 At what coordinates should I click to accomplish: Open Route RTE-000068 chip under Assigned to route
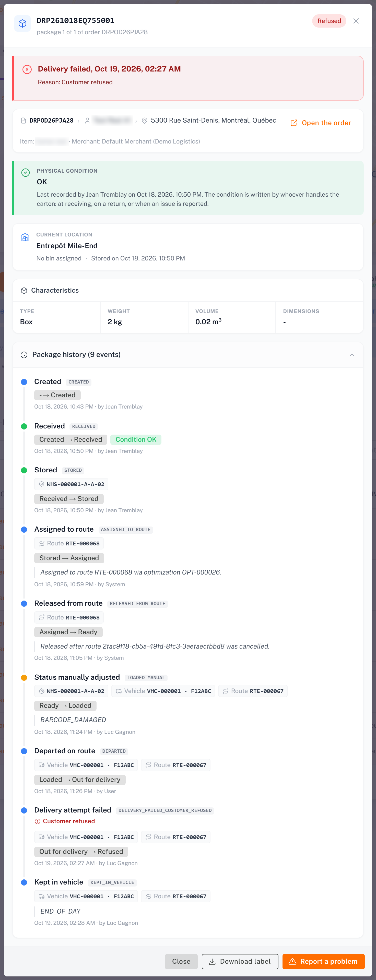point(69,543)
